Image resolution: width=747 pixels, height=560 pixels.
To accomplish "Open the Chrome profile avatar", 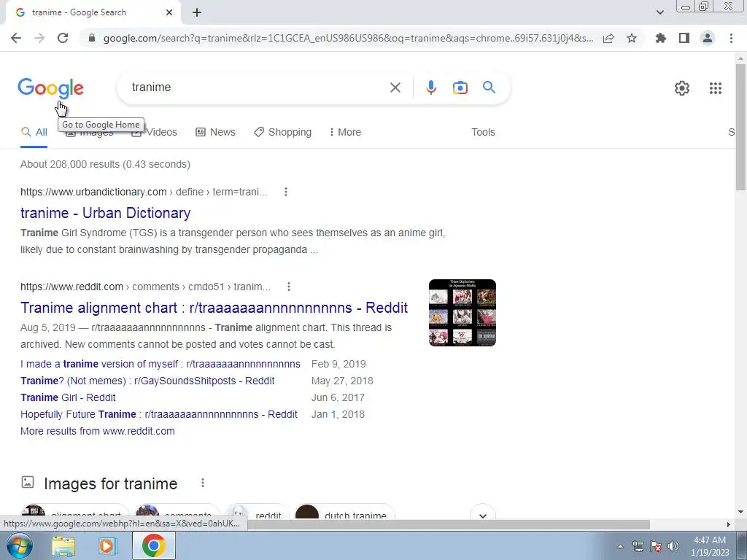I will [708, 38].
